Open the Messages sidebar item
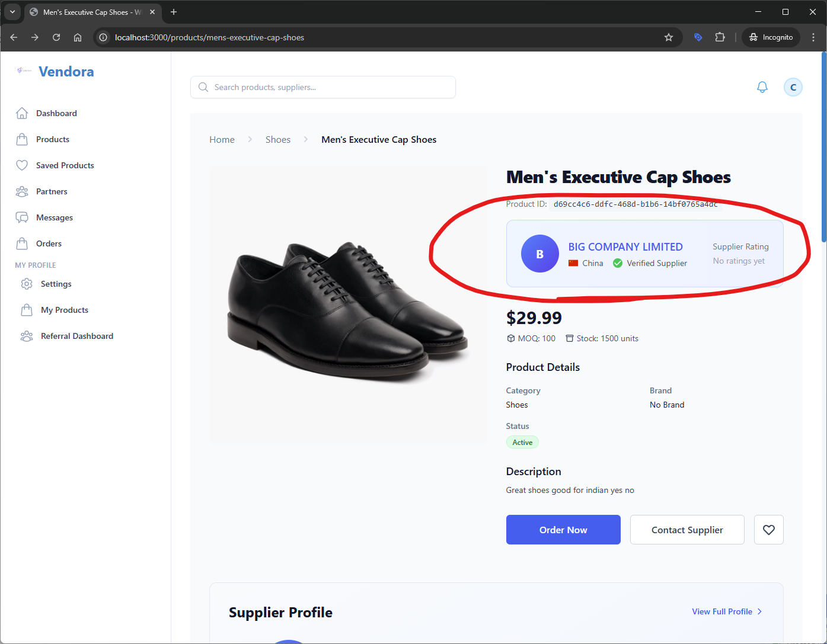 (x=54, y=217)
